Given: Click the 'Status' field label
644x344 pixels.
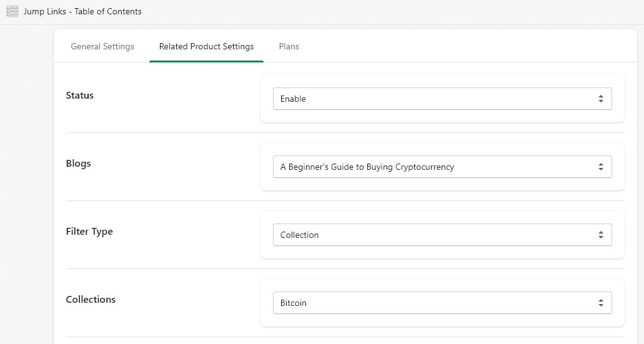Looking at the screenshot, I should (x=80, y=96).
